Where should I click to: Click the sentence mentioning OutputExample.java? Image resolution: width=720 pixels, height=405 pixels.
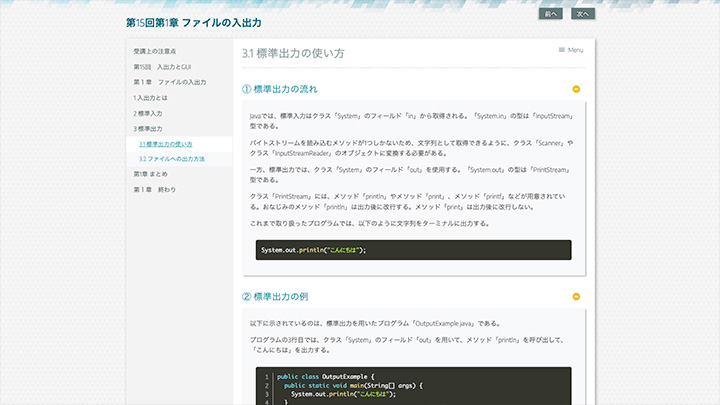pyautogui.click(x=375, y=324)
